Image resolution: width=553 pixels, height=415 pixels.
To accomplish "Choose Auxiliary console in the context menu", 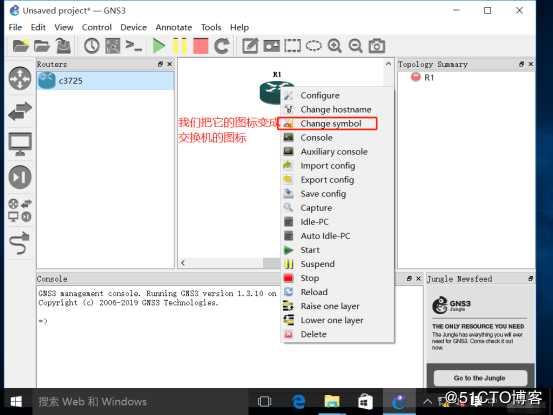I will [338, 152].
